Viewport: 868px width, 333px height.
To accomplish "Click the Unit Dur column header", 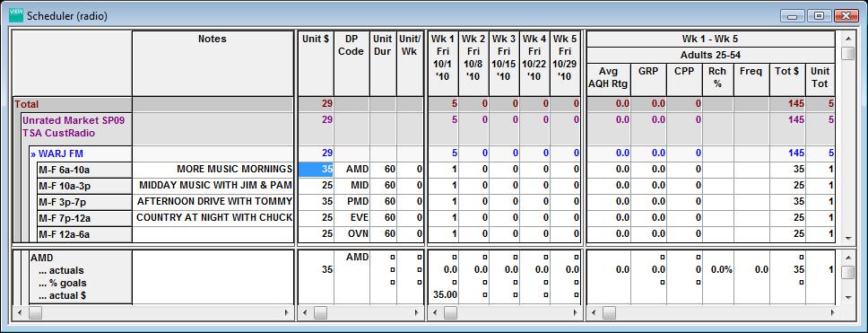I will coord(383,63).
